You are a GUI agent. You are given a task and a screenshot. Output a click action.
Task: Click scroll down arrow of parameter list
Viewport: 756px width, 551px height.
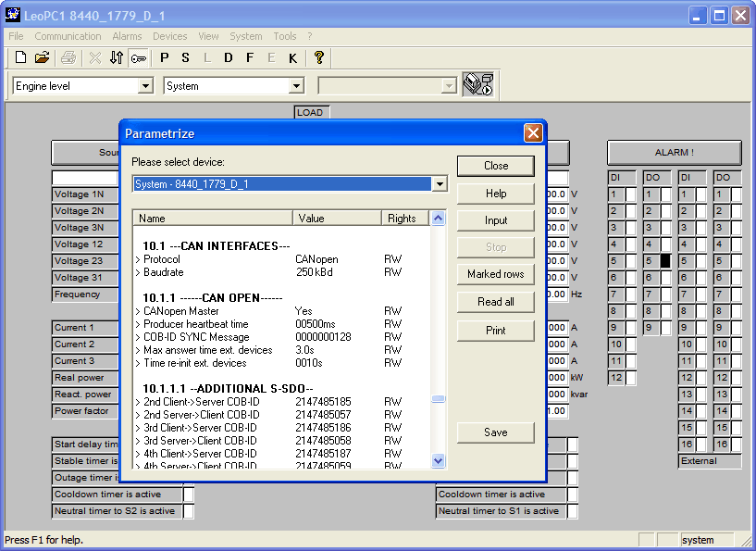[438, 460]
